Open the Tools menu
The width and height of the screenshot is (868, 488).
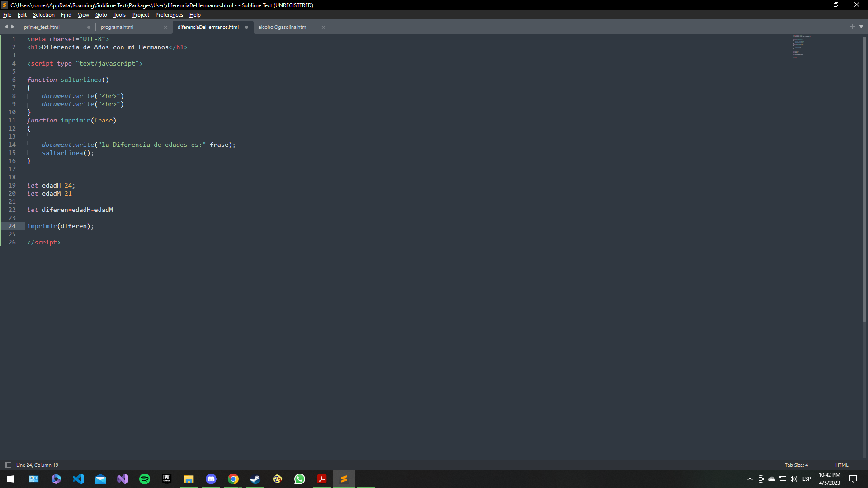click(x=119, y=15)
